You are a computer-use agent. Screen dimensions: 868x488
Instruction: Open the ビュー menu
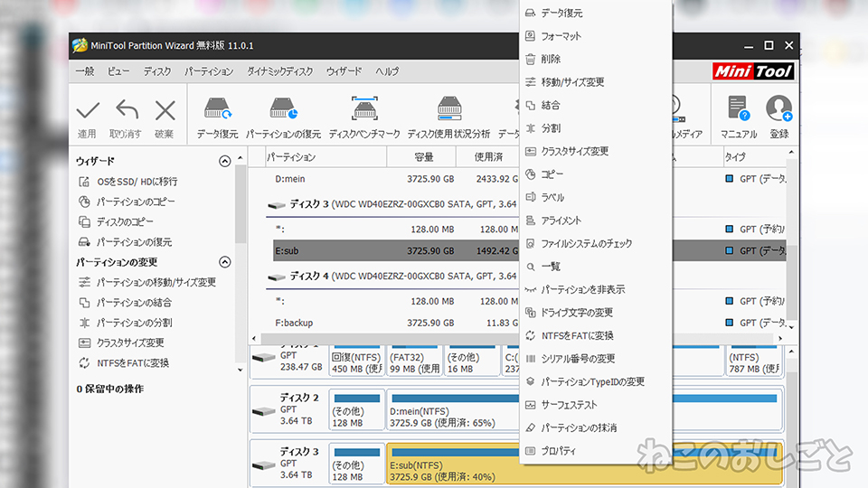[x=118, y=71]
